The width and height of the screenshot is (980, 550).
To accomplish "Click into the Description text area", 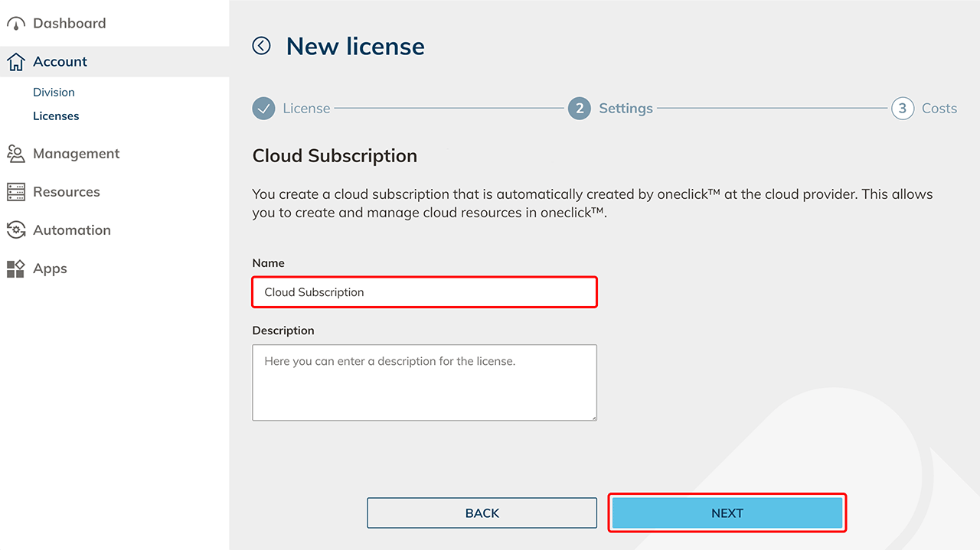I will (424, 382).
